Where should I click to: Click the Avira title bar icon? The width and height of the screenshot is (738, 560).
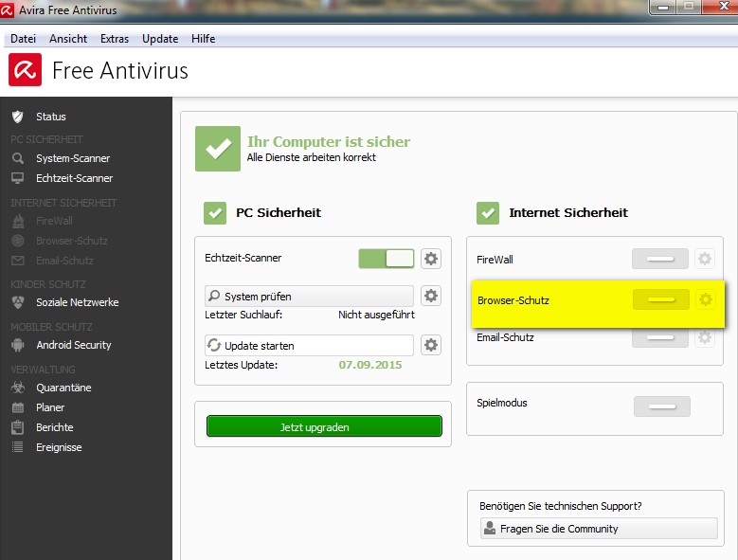pyautogui.click(x=7, y=9)
